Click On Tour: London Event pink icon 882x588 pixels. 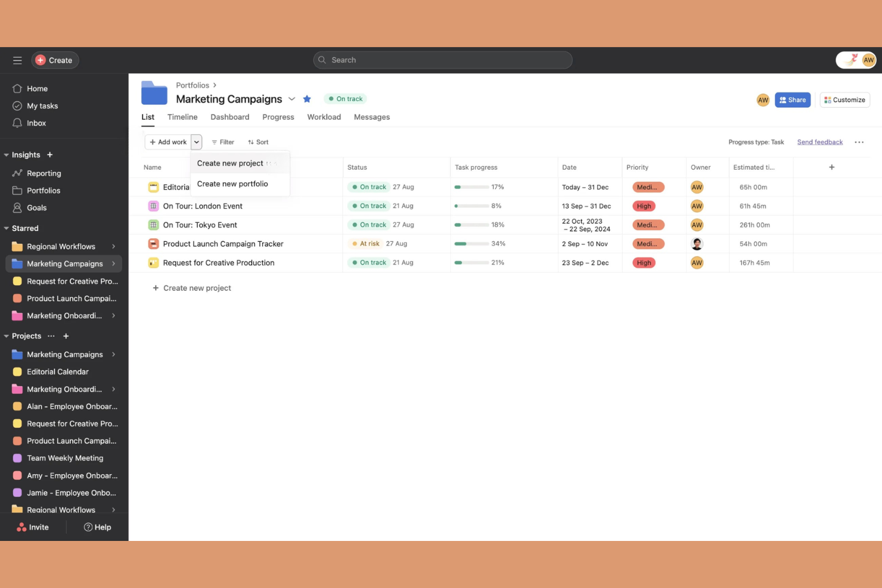[x=153, y=206]
